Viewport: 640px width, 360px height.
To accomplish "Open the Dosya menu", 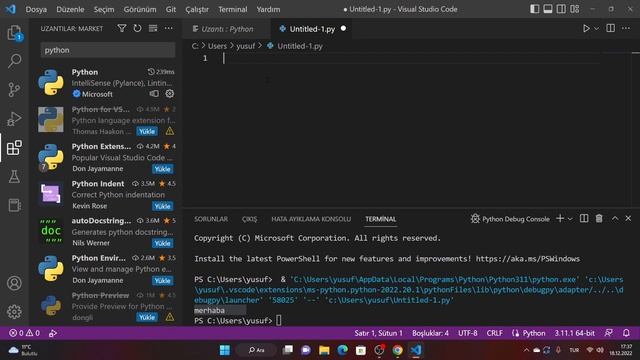I will pos(36,9).
